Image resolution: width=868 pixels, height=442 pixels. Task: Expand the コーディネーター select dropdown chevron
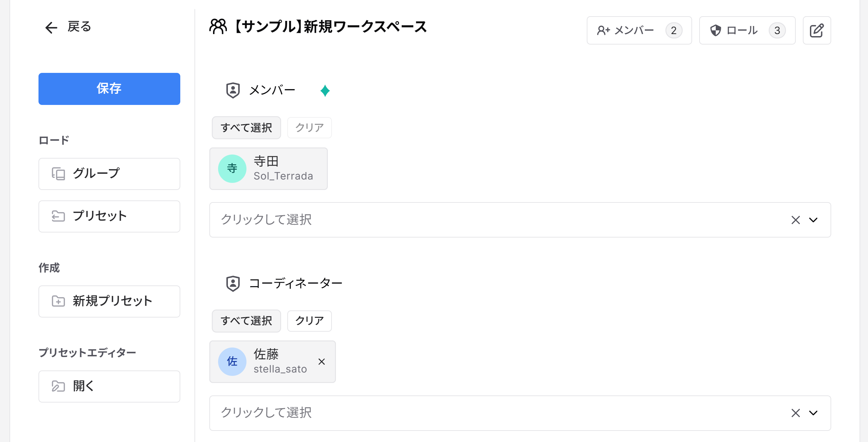[813, 413]
